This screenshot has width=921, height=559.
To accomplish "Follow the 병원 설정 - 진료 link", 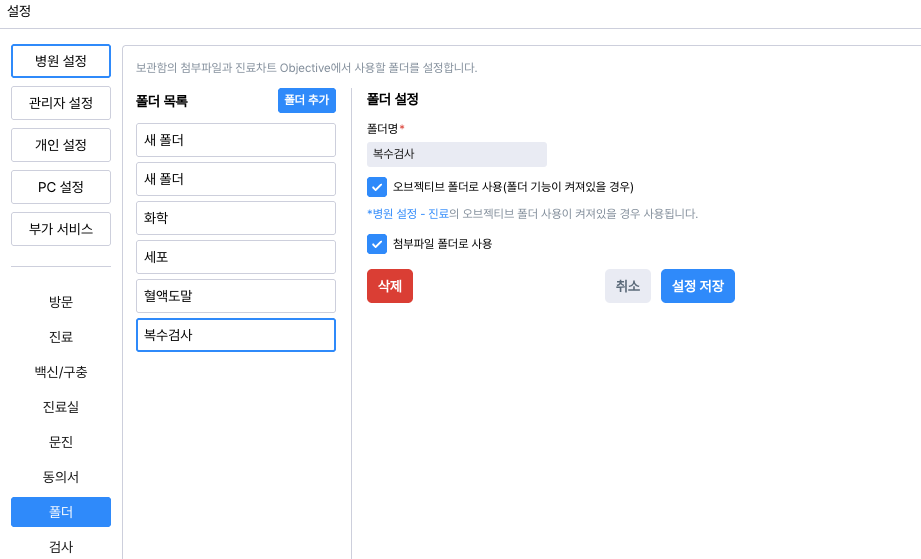I will pyautogui.click(x=410, y=214).
